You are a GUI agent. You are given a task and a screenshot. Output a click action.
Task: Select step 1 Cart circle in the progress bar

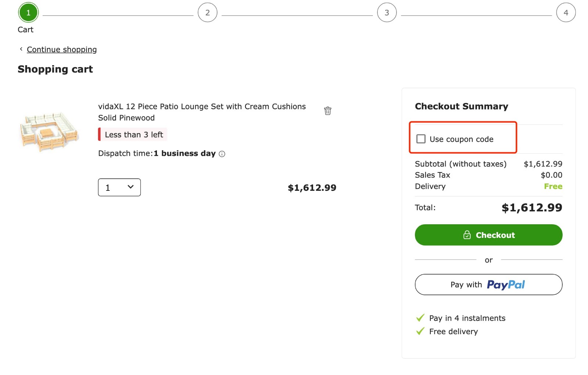(x=28, y=12)
